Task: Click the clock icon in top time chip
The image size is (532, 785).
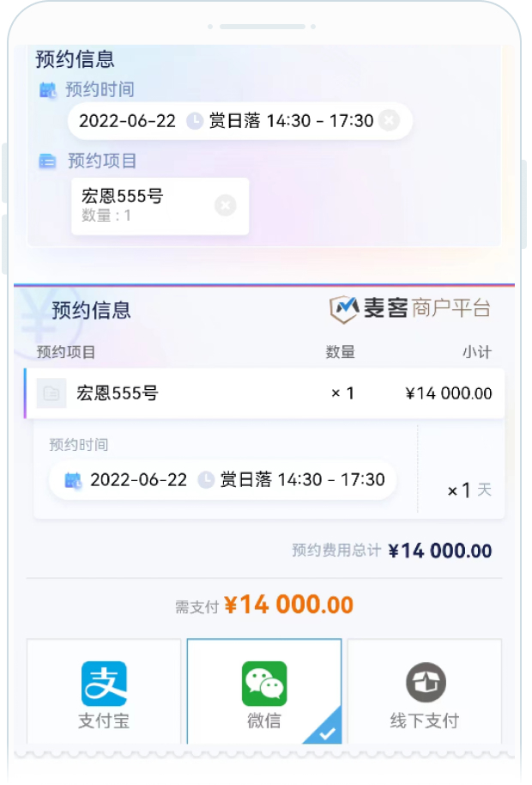Action: click(195, 121)
